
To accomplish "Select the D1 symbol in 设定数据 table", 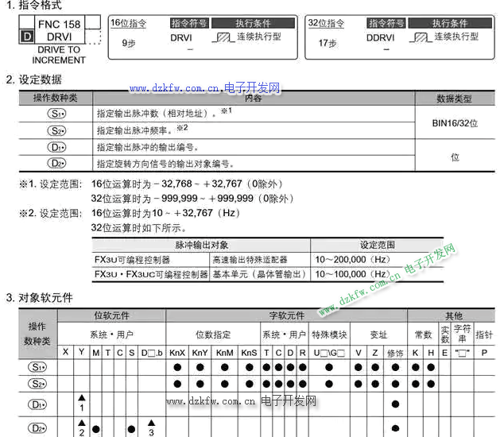I will 56,147.
